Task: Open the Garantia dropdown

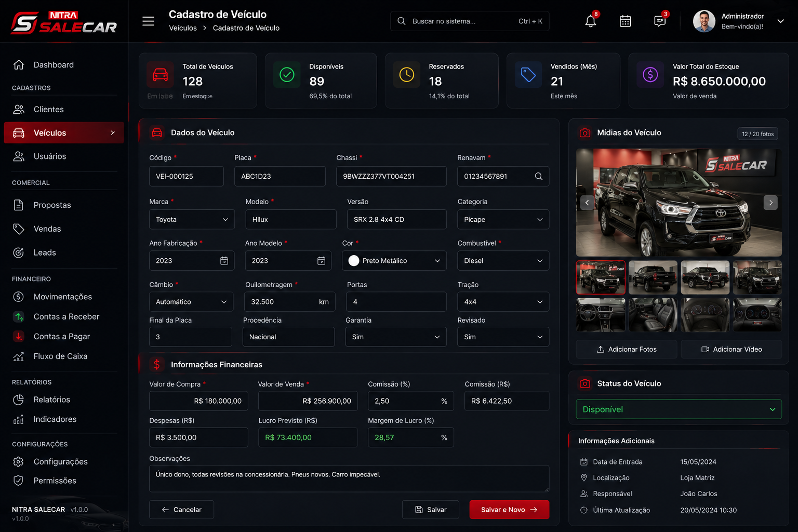Action: click(x=396, y=337)
